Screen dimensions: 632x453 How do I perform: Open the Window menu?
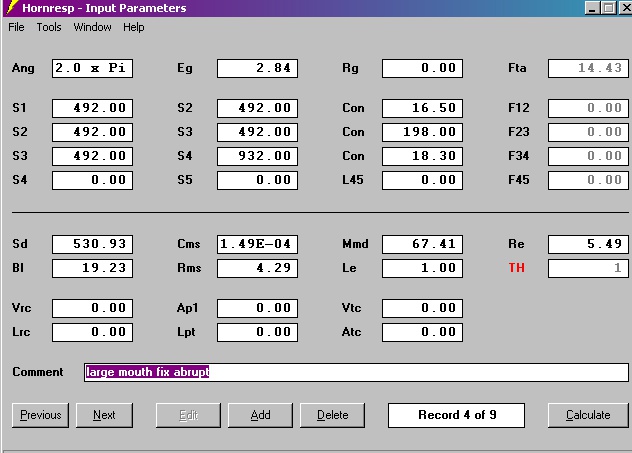pos(92,27)
